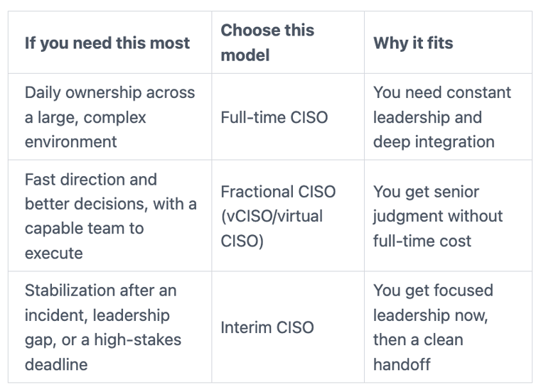
Task: Click the words "deep integration"
Action: coord(434,141)
